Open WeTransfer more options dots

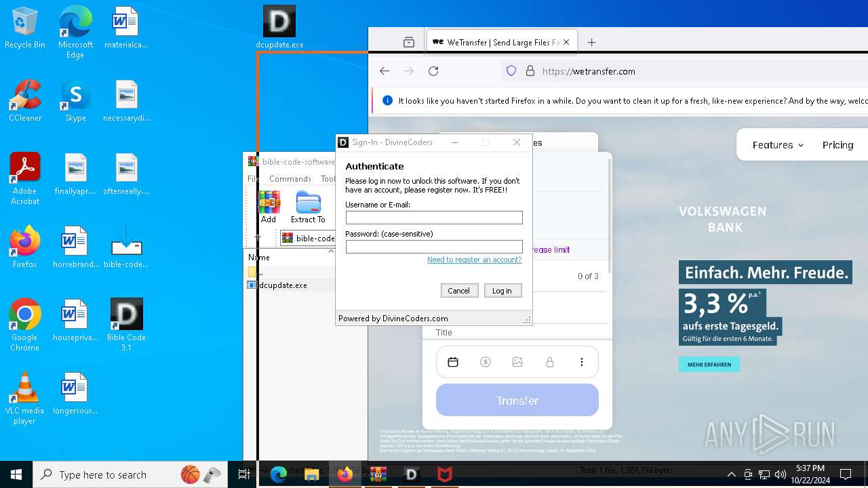click(x=582, y=363)
